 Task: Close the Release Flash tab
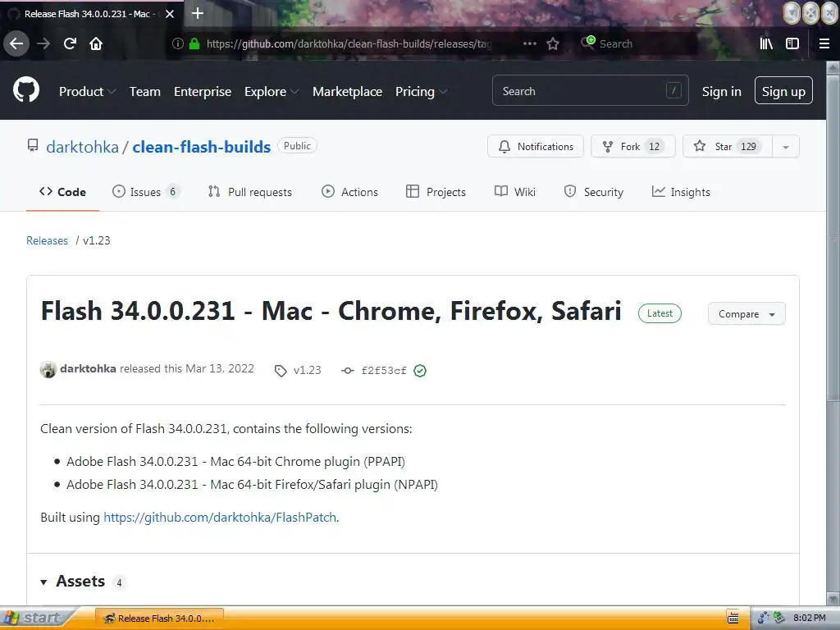click(170, 14)
